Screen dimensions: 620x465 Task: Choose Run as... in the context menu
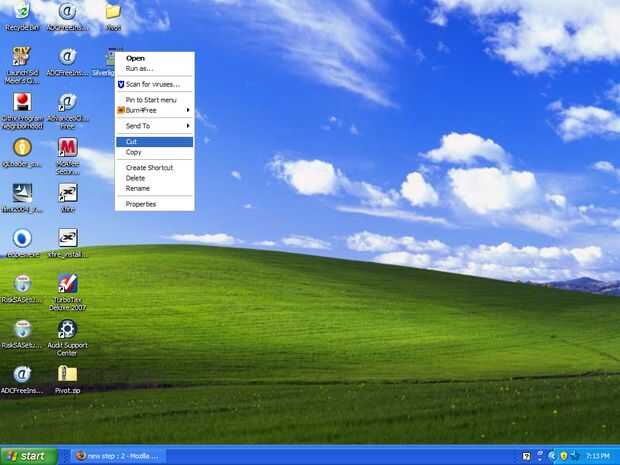(x=154, y=68)
